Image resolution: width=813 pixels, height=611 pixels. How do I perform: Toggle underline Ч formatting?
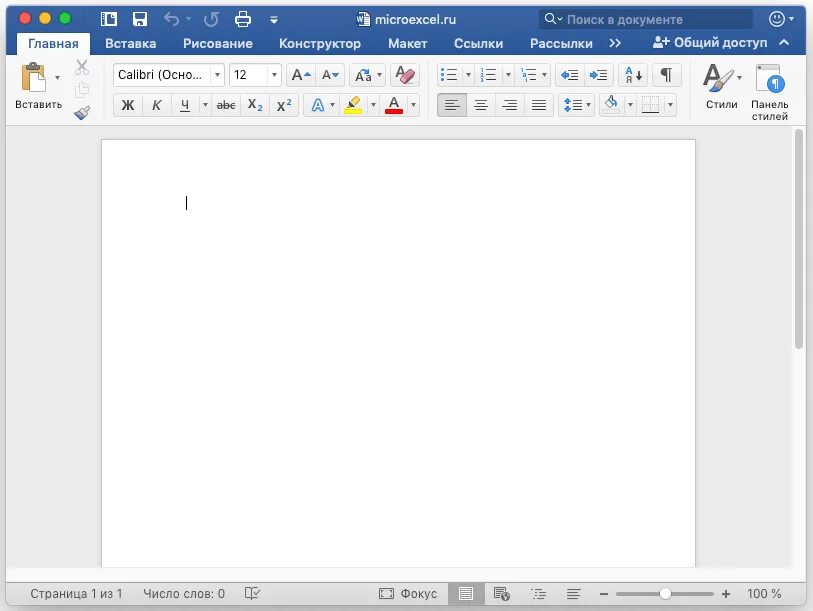185,105
